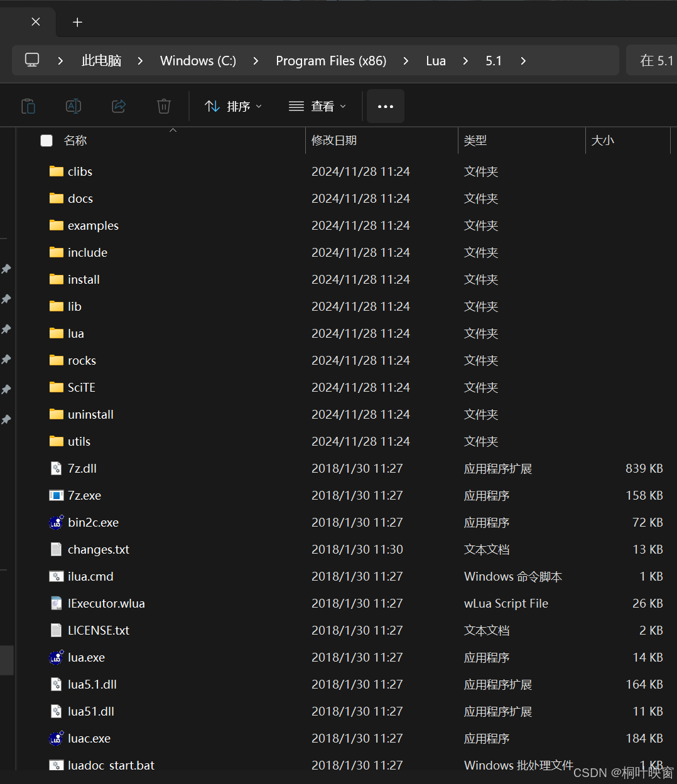
Task: Click the 7z.dll file icon
Action: tap(57, 468)
